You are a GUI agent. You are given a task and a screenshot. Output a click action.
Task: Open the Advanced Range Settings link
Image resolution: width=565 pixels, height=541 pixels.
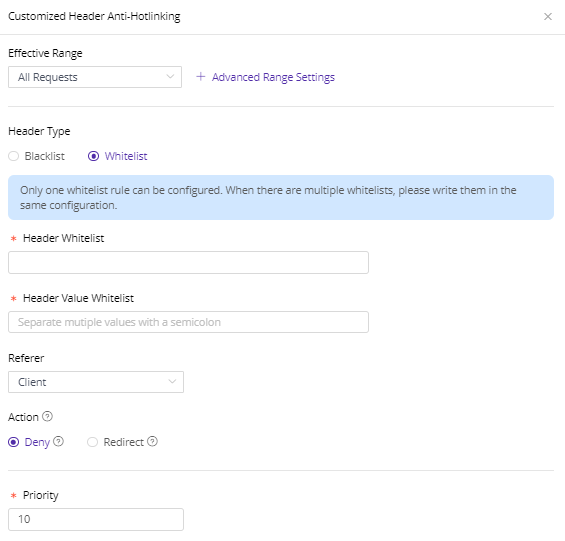tap(273, 77)
